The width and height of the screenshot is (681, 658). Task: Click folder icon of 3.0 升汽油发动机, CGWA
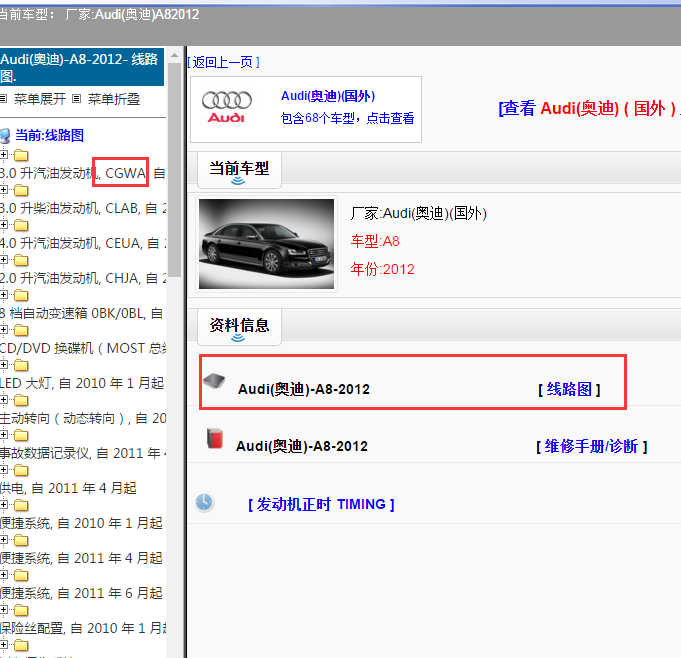21,155
